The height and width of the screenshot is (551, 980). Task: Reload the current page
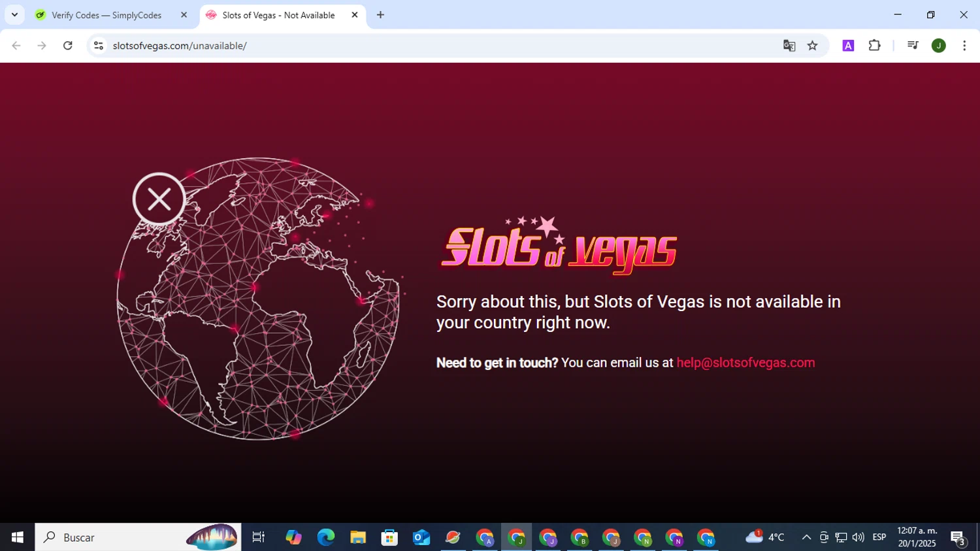[x=67, y=46]
